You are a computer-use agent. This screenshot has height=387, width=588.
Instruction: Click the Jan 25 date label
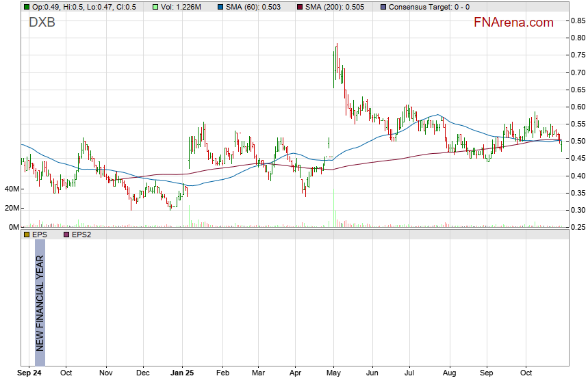(182, 374)
